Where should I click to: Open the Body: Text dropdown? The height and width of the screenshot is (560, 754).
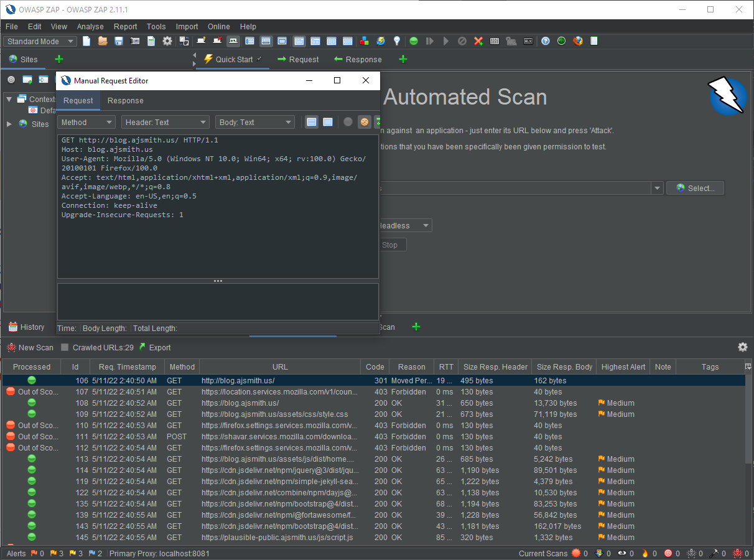(255, 122)
